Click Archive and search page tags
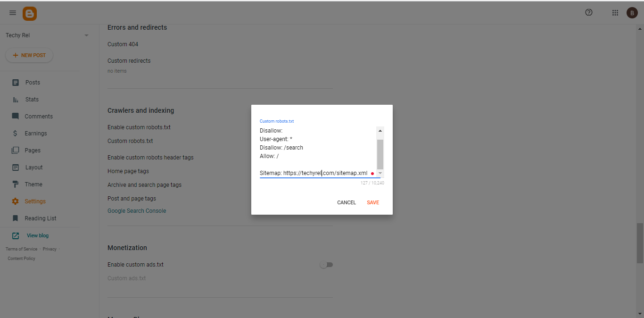This screenshot has height=318, width=644. point(144,185)
